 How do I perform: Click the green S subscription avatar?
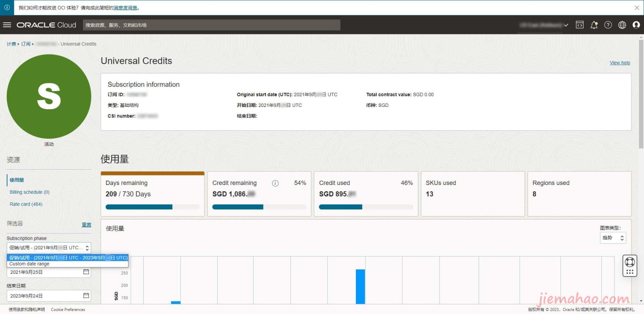click(49, 96)
